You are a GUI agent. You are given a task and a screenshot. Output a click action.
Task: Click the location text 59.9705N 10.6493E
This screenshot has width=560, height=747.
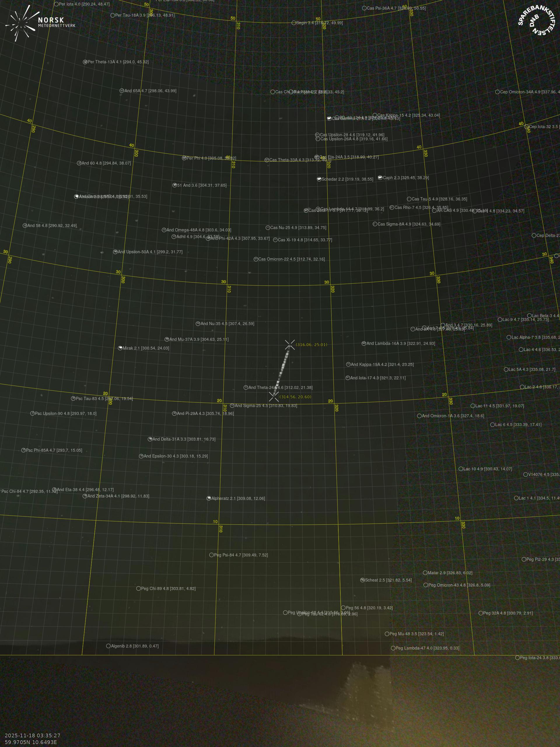(31, 742)
